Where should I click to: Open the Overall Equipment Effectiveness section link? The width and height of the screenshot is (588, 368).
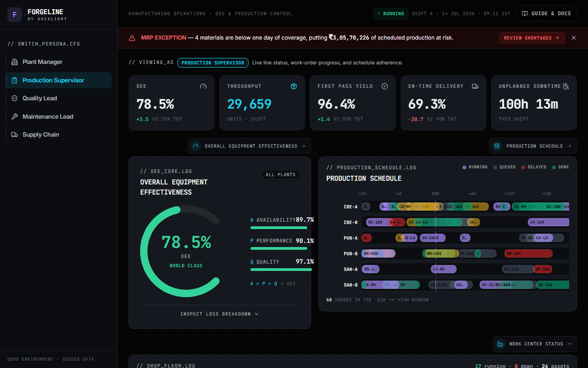(x=249, y=146)
